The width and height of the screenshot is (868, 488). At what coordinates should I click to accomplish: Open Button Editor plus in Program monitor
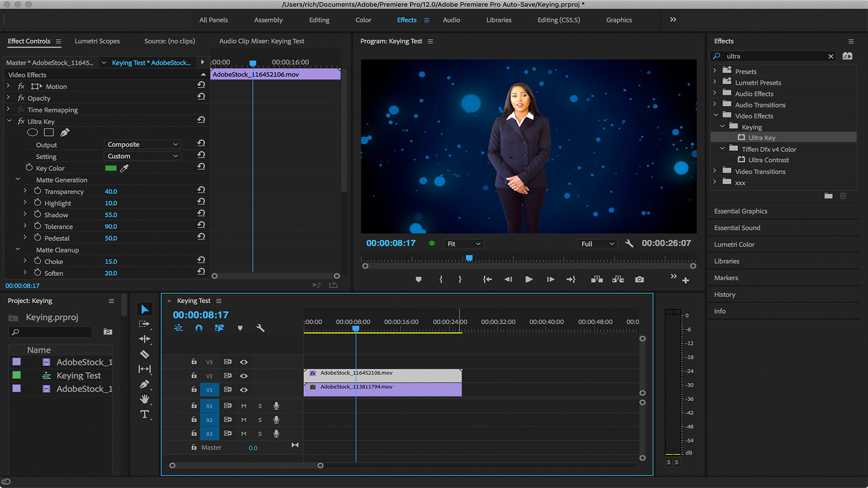point(685,281)
